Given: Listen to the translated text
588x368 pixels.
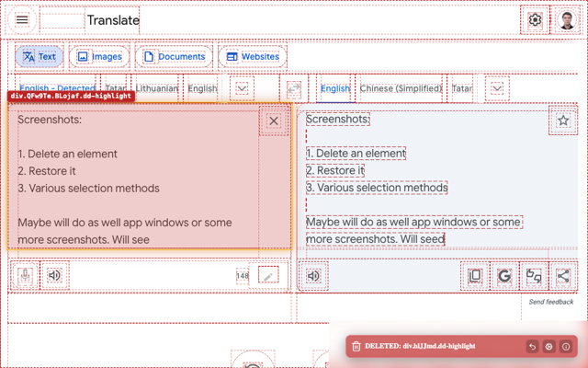Looking at the screenshot, I should [313, 276].
